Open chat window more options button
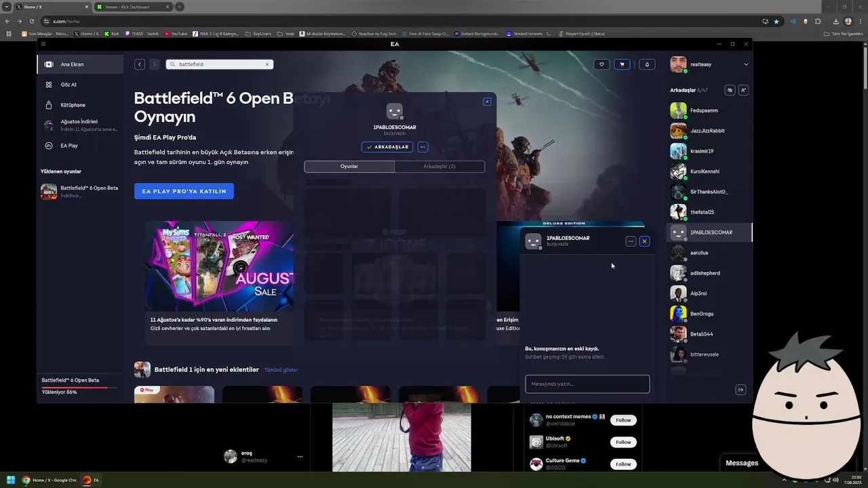The width and height of the screenshot is (868, 488). click(x=631, y=241)
